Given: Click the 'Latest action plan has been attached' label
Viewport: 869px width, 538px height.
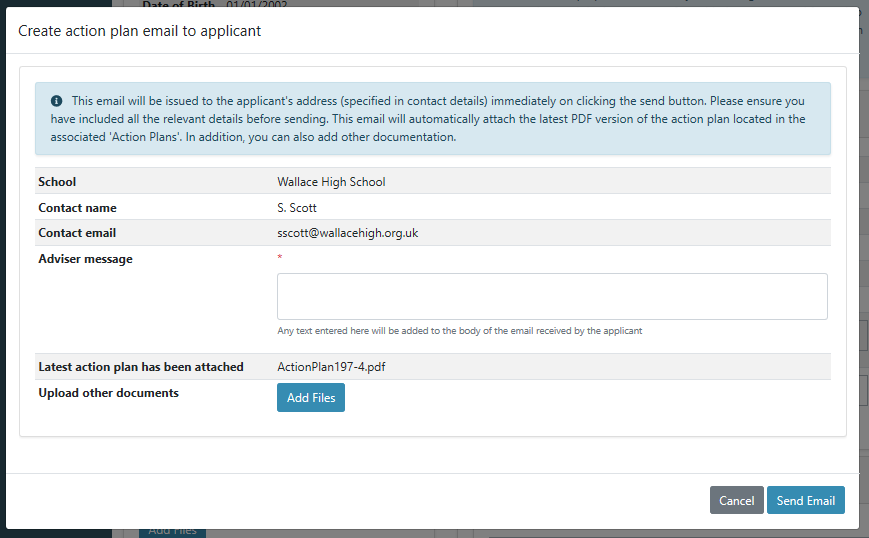Looking at the screenshot, I should [x=140, y=367].
